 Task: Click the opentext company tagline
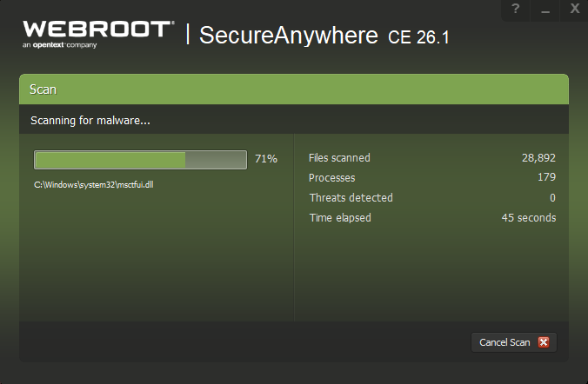pyautogui.click(x=61, y=44)
